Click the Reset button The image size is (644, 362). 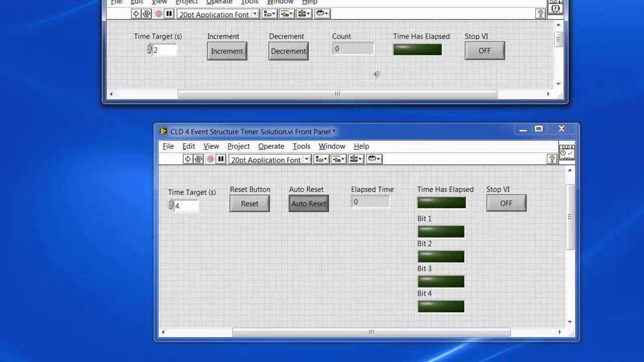point(250,204)
